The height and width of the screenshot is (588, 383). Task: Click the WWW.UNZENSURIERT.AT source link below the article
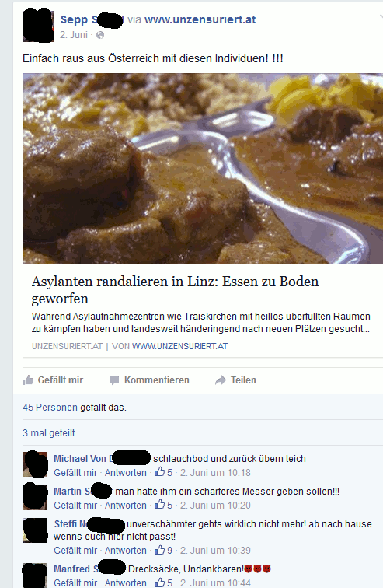pyautogui.click(x=179, y=346)
